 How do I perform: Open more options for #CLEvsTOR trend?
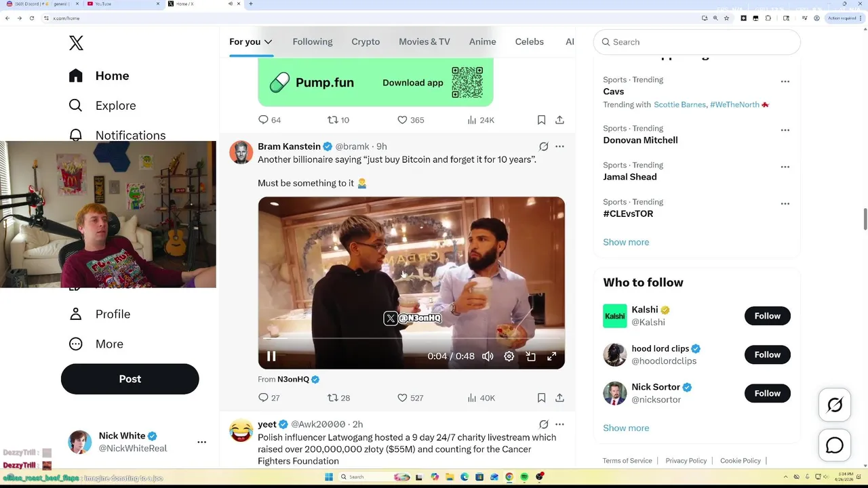[785, 203]
